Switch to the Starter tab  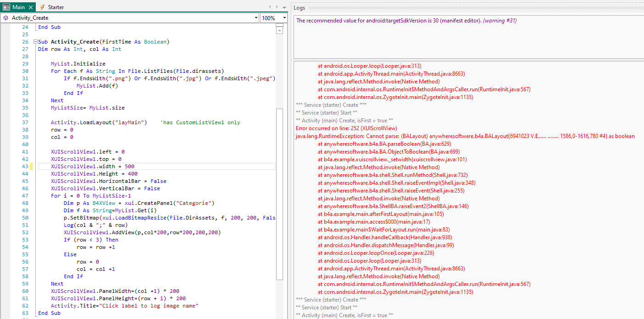coord(56,7)
